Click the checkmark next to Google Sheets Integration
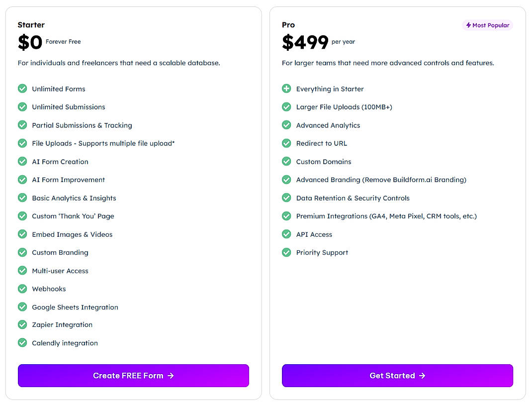This screenshot has height=407, width=532. (x=22, y=307)
